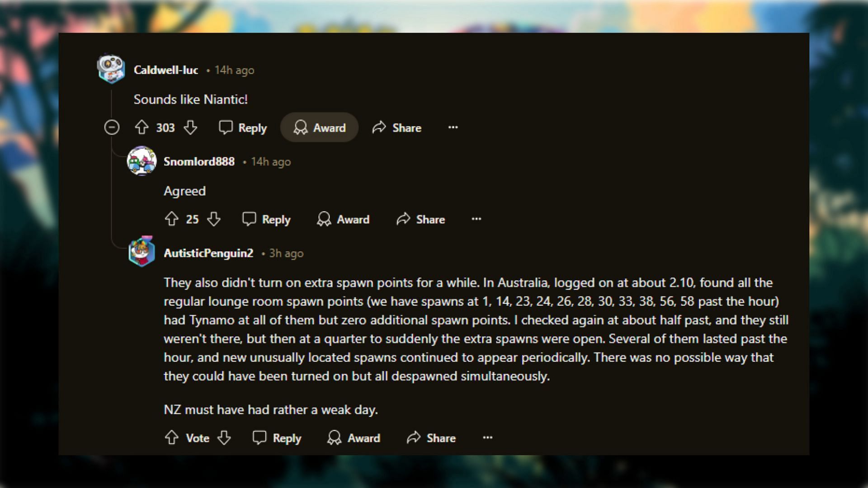Click the downvote arrow on AutisticPenguin2's comment

pos(225,438)
